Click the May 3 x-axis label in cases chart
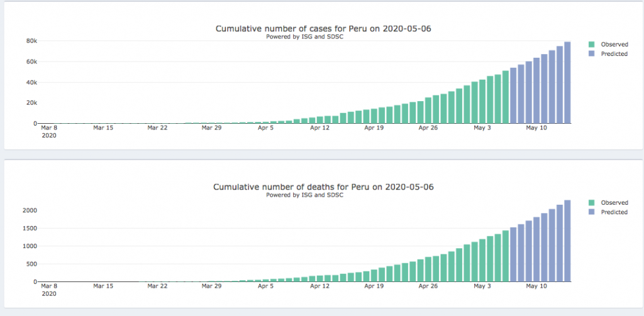The height and width of the screenshot is (316, 644). tap(482, 128)
